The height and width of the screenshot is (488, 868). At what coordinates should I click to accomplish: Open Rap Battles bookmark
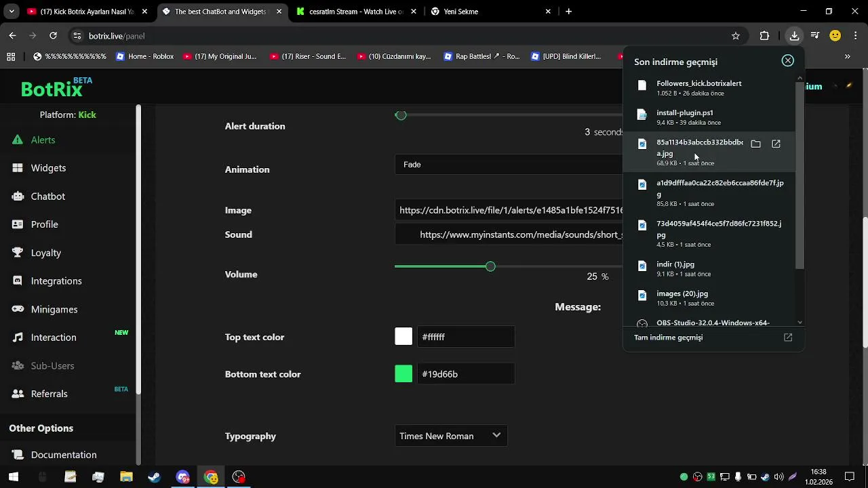482,57
